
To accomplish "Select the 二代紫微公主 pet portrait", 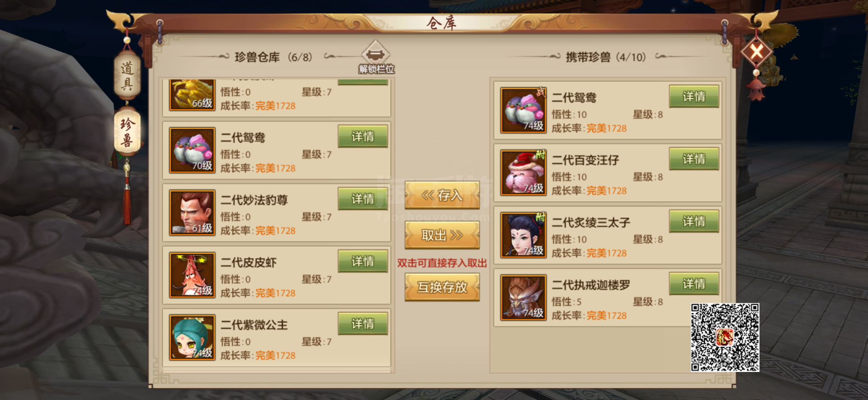I will 192,338.
